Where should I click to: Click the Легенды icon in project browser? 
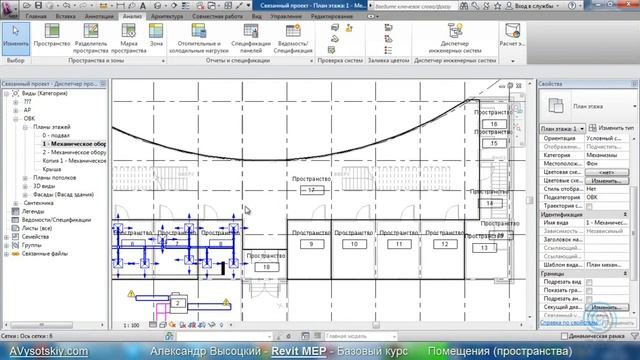coord(16,211)
